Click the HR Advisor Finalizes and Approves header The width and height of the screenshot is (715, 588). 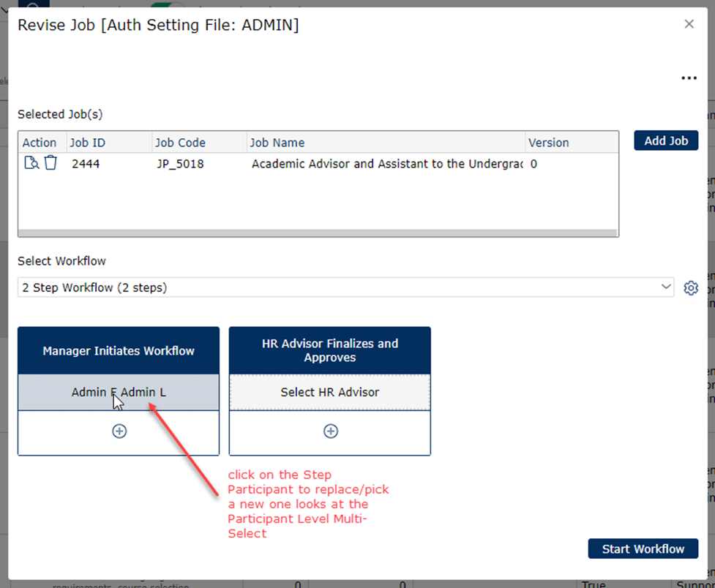[x=330, y=350]
